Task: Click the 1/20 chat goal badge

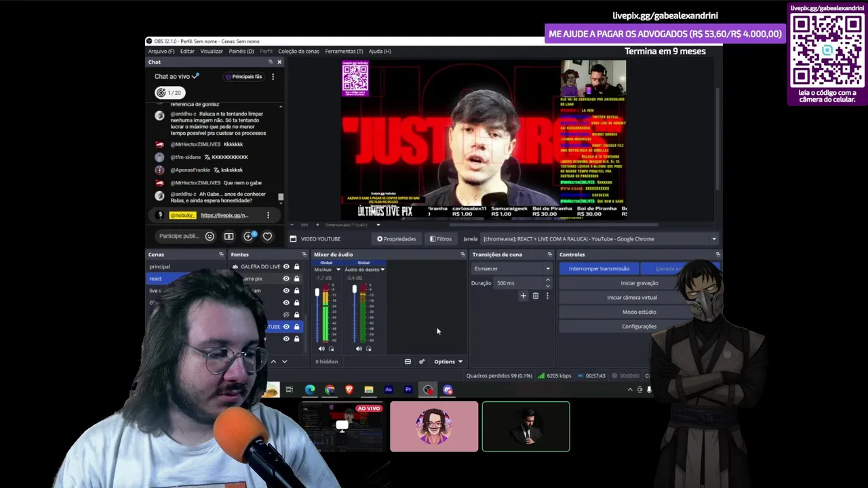Action: coord(170,92)
